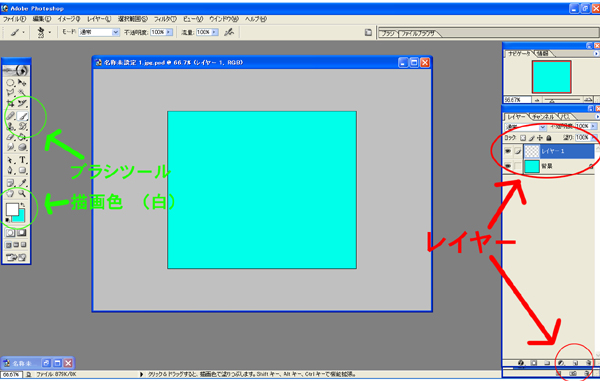Screen dimensions: 600x381
Task: Click the Create new set folder icon
Action: tap(547, 363)
